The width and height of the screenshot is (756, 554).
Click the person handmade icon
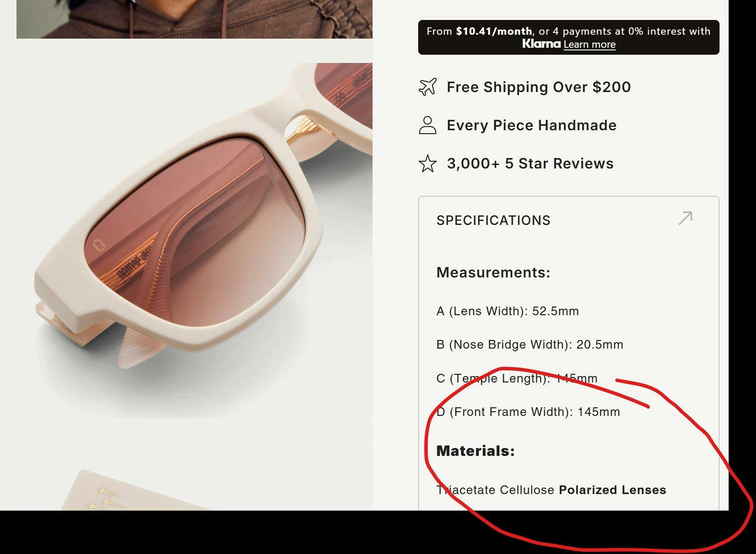click(x=427, y=125)
